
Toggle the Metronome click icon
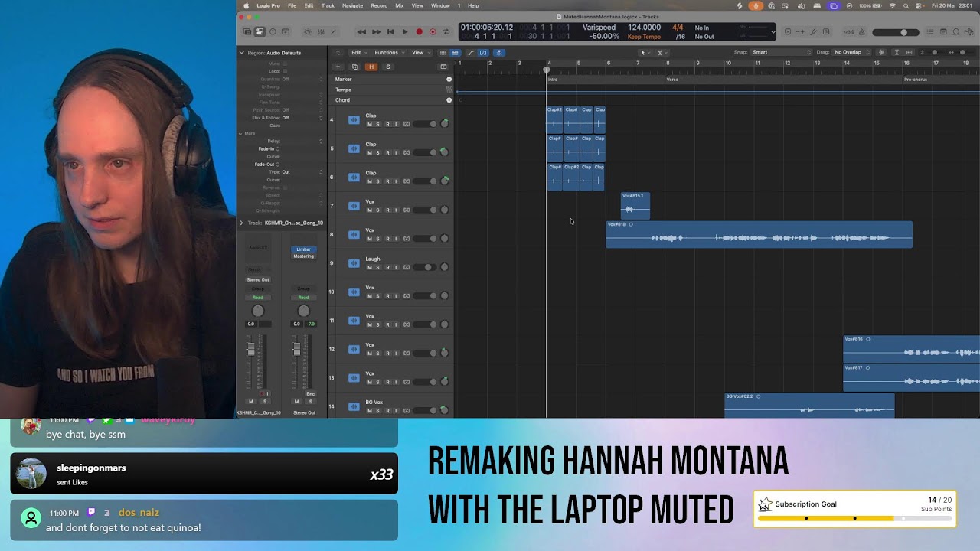coord(861,32)
